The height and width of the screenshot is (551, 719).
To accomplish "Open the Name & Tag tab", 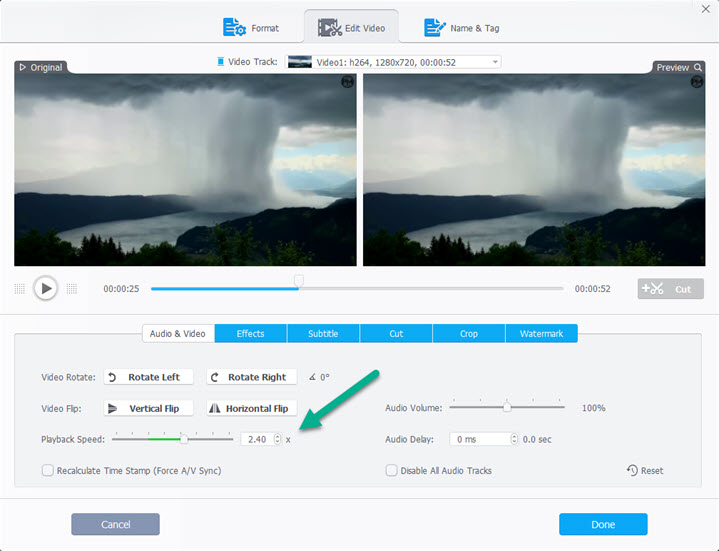I will point(461,28).
